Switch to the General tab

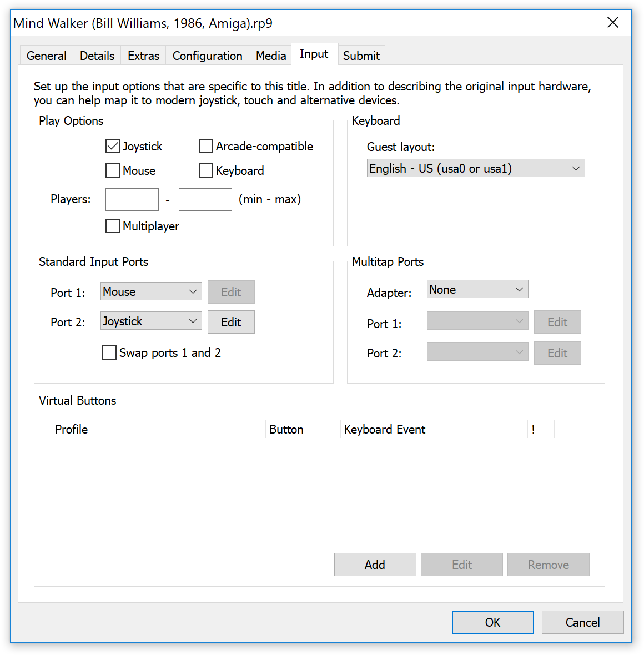pyautogui.click(x=46, y=56)
